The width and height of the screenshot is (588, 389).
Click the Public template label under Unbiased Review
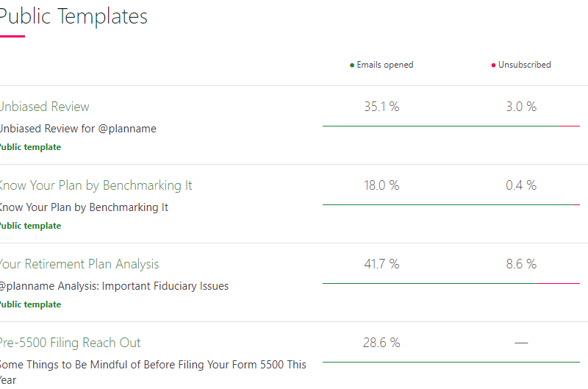pos(30,147)
